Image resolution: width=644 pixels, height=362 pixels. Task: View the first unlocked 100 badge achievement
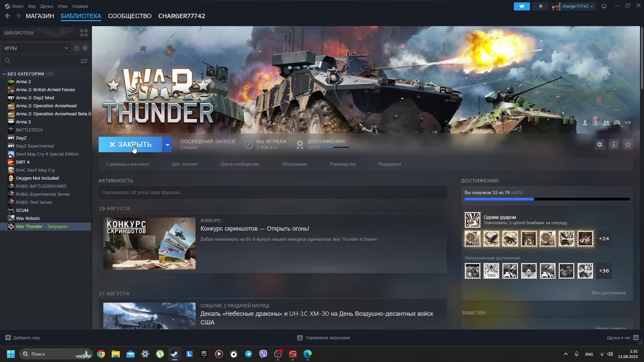473,239
